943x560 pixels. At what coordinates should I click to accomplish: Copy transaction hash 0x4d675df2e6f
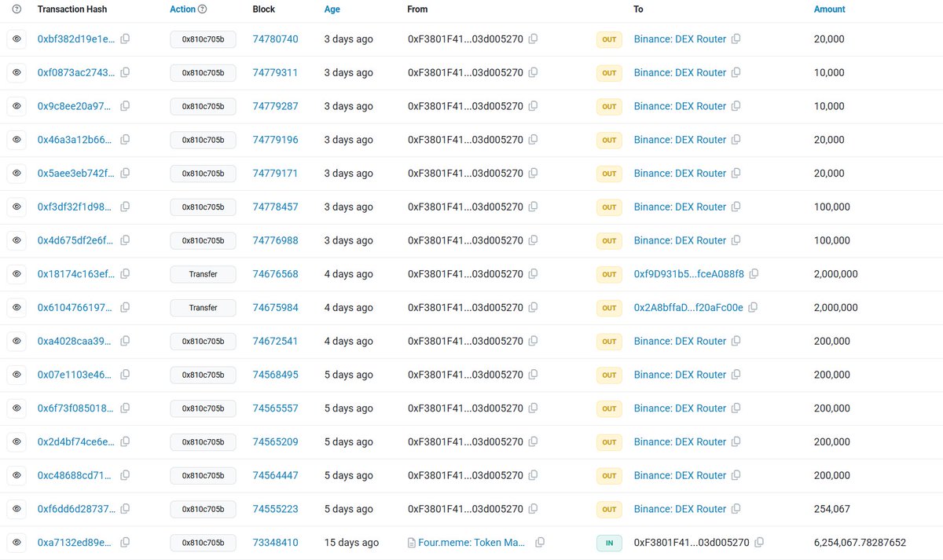coord(125,240)
